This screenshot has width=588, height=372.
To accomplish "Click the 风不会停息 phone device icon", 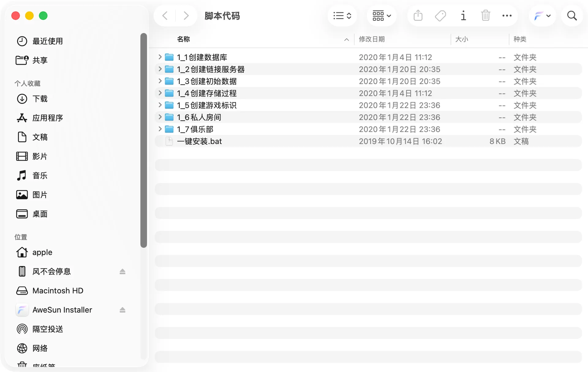I will [22, 271].
